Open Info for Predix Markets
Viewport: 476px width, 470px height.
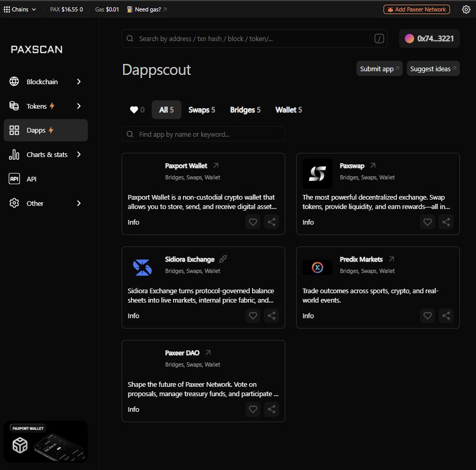308,316
